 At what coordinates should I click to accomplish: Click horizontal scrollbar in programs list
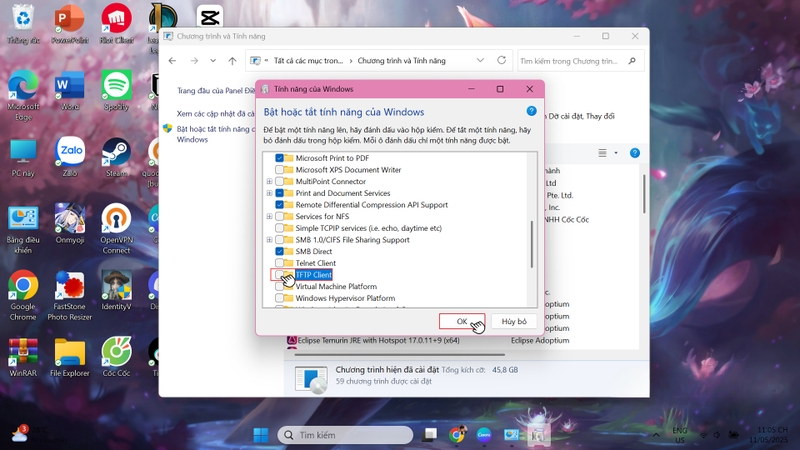(x=399, y=354)
